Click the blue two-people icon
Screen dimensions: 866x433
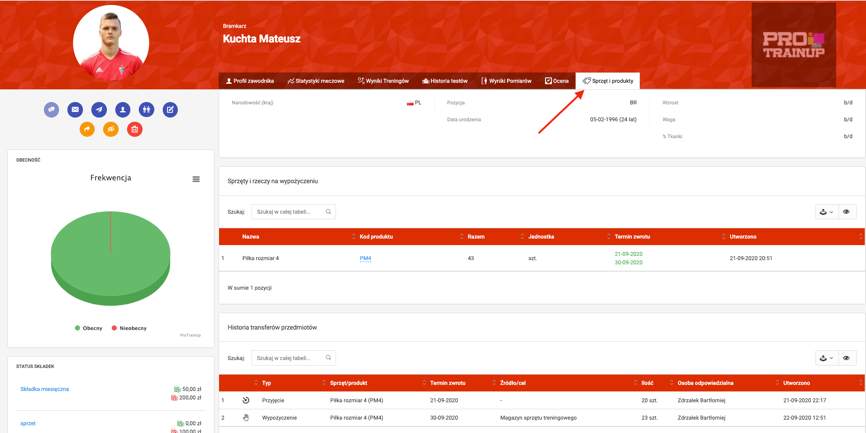point(146,110)
